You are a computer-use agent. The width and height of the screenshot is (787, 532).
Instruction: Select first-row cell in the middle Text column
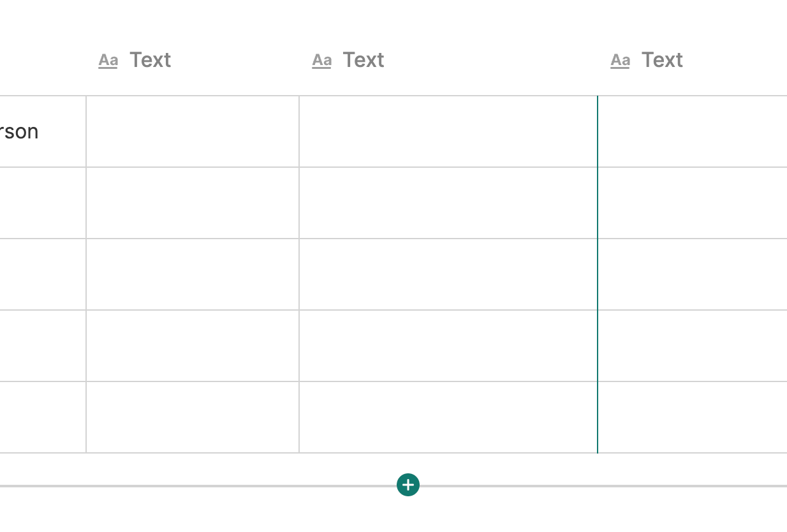(x=448, y=131)
